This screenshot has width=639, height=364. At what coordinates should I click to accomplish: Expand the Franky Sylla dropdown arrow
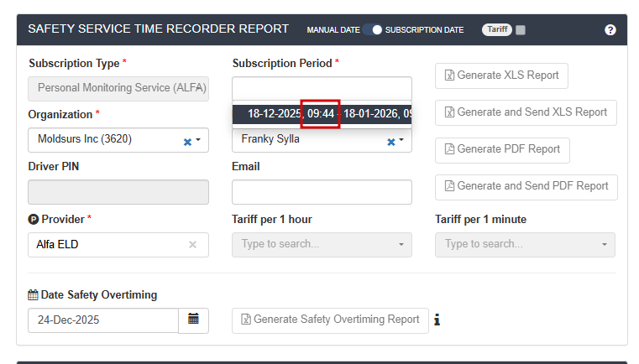pyautogui.click(x=401, y=140)
